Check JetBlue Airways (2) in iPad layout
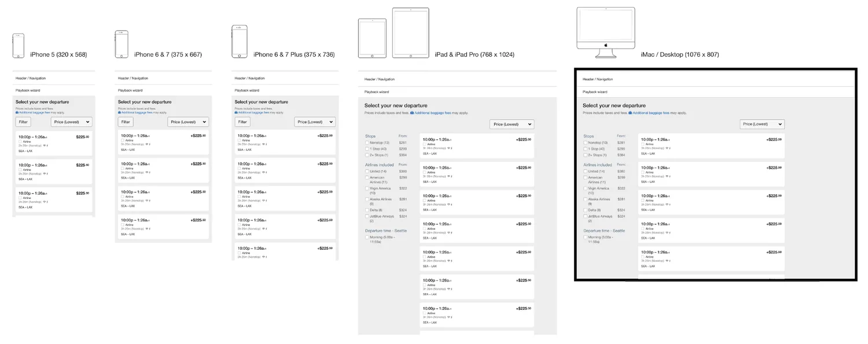 coord(367,217)
